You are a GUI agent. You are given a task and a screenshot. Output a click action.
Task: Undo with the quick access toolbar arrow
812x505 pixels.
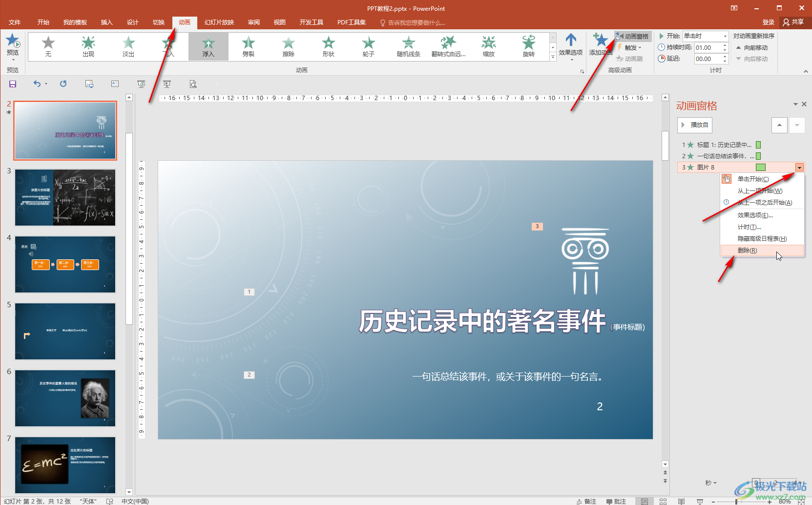coord(37,84)
